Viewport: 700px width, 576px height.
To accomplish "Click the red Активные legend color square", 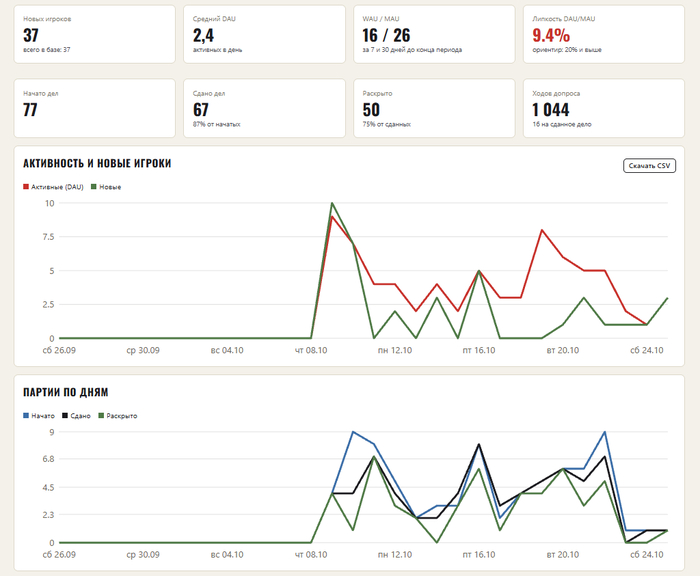I will point(26,187).
